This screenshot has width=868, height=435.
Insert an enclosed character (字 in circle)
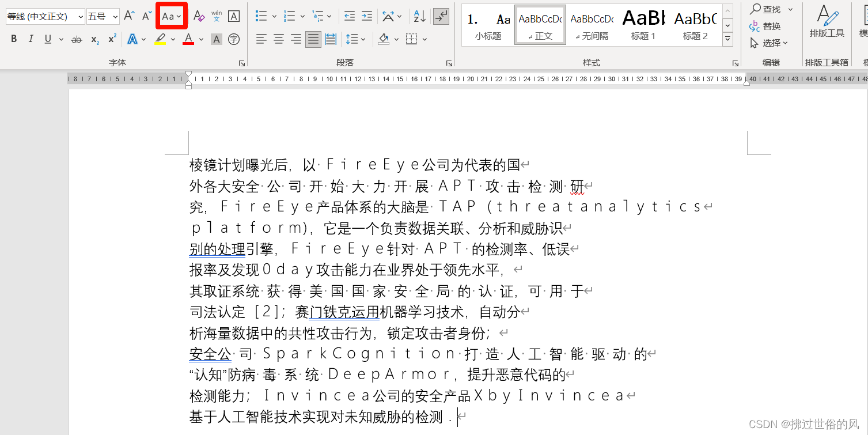[x=234, y=39]
